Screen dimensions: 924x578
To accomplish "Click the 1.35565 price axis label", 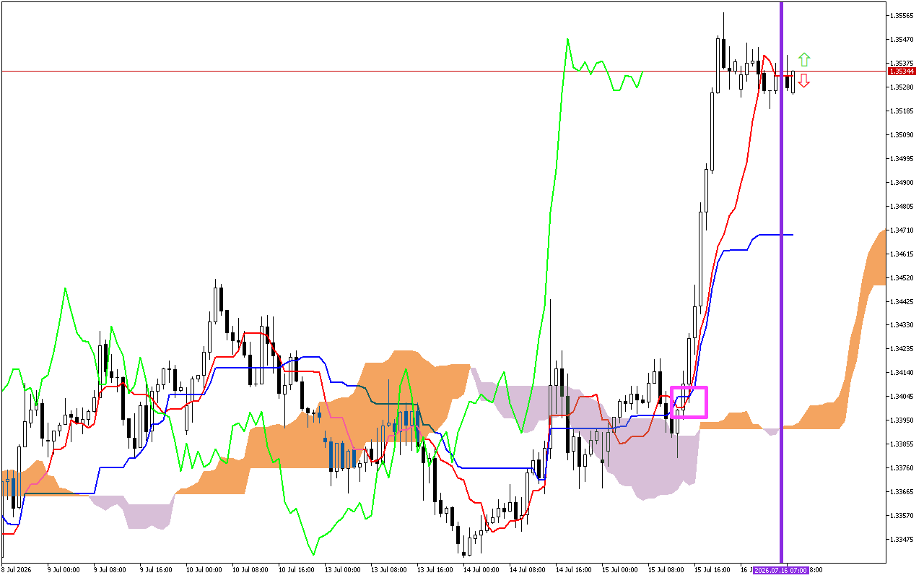I will pyautogui.click(x=902, y=15).
